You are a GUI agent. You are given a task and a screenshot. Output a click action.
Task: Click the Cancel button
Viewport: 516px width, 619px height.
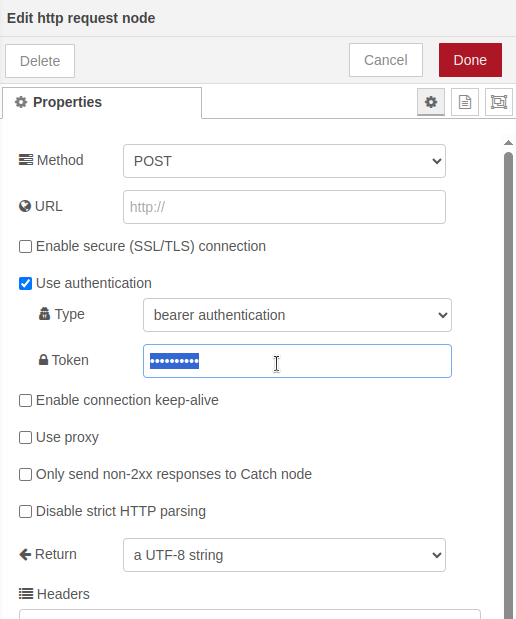(386, 60)
